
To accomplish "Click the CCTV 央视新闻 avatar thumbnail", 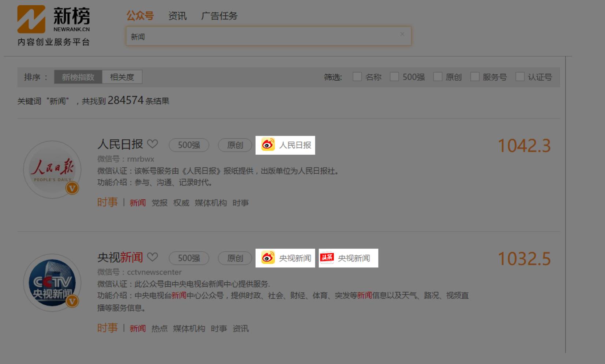I will tap(52, 283).
